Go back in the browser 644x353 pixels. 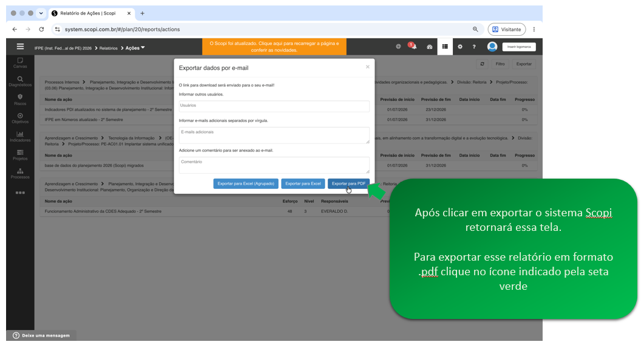pyautogui.click(x=15, y=29)
